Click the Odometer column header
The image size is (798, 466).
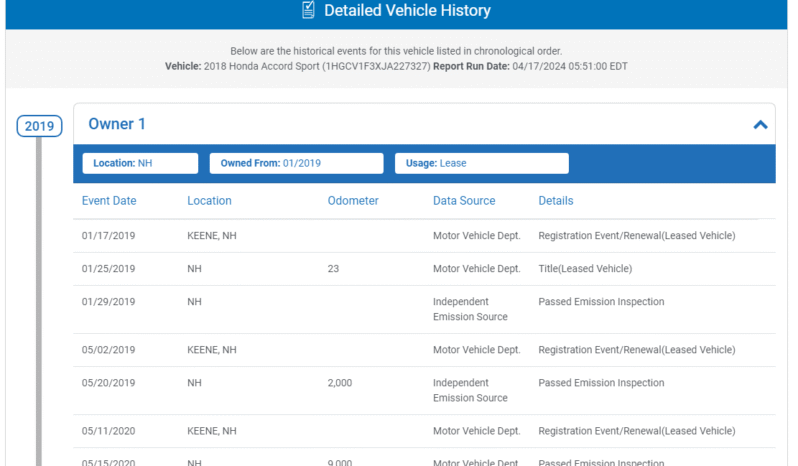point(353,201)
